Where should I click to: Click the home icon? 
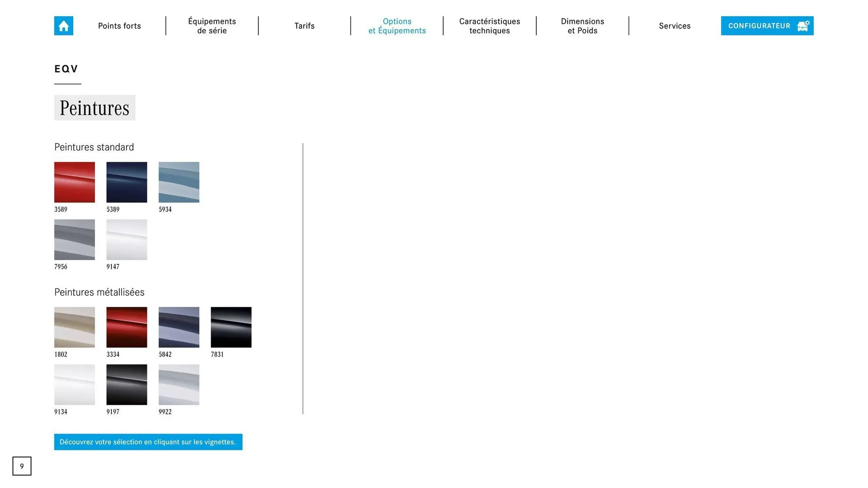coord(63,26)
